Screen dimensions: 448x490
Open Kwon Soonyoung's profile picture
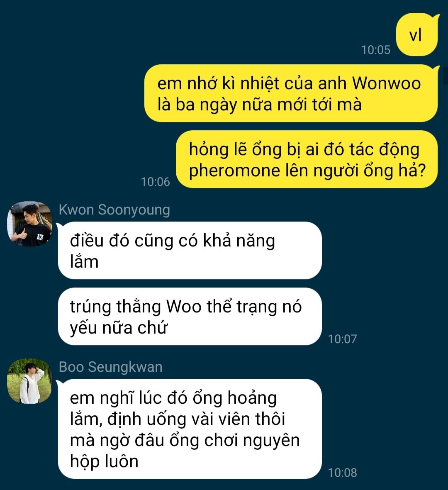30,224
